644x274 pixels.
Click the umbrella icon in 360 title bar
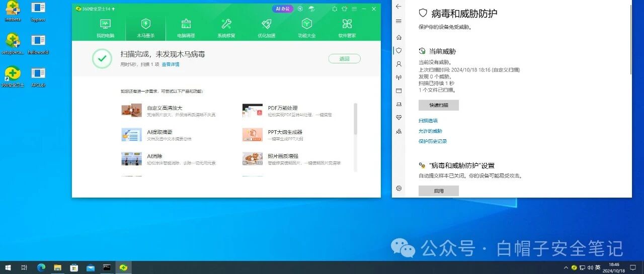pos(311,9)
